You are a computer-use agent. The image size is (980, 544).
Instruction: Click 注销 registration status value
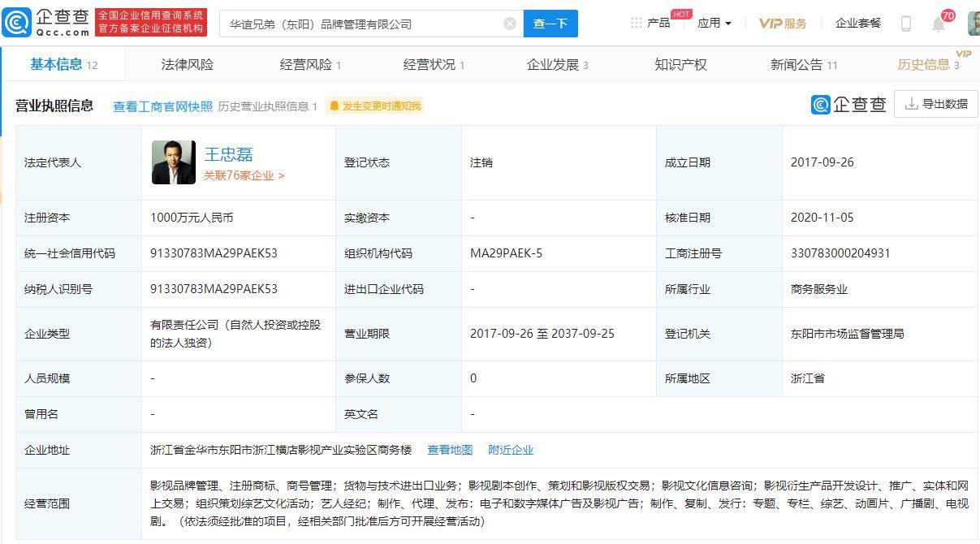tap(481, 162)
